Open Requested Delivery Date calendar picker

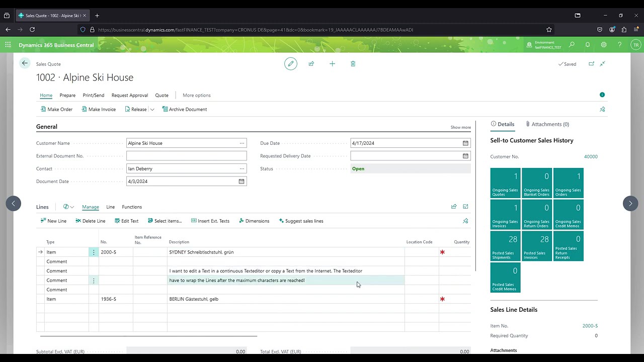(x=465, y=156)
